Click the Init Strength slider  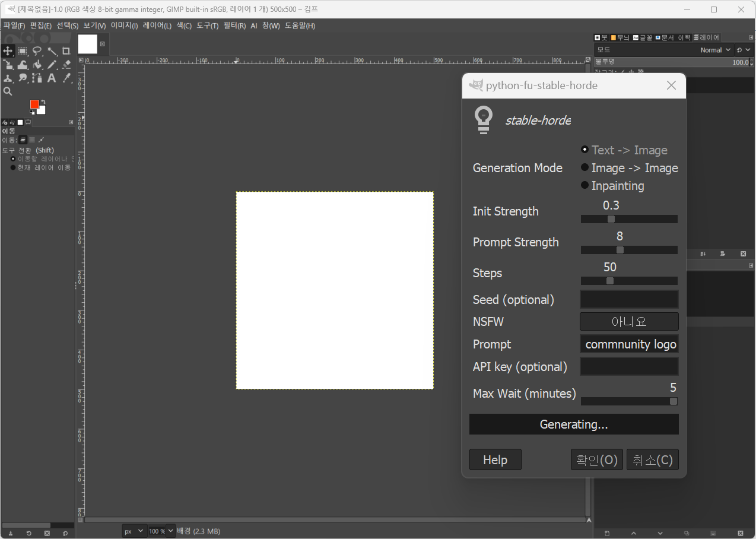tap(629, 219)
